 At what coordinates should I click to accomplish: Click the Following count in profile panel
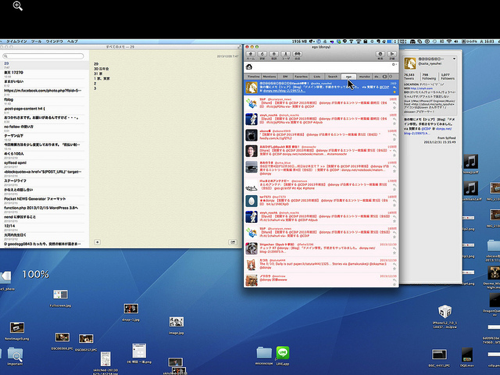pos(428,77)
